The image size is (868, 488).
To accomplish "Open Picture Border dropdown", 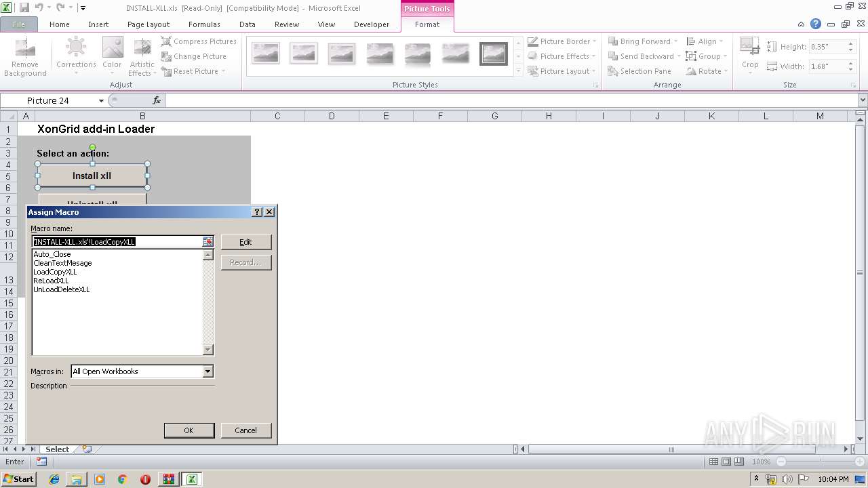I will coord(562,41).
